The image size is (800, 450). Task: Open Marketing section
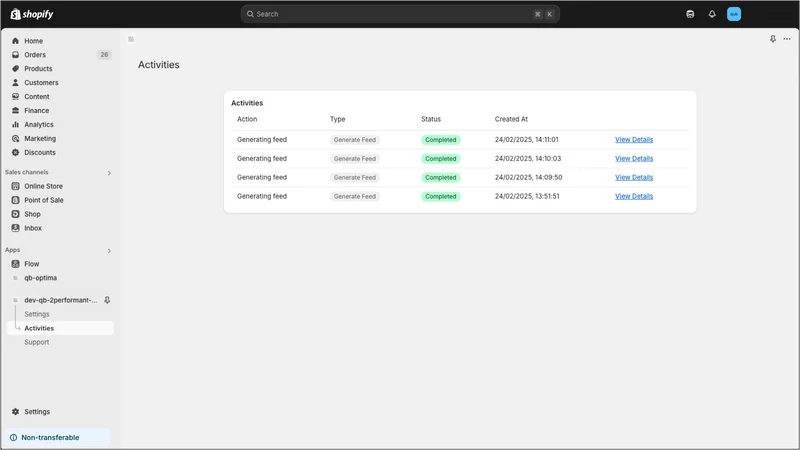coord(40,138)
